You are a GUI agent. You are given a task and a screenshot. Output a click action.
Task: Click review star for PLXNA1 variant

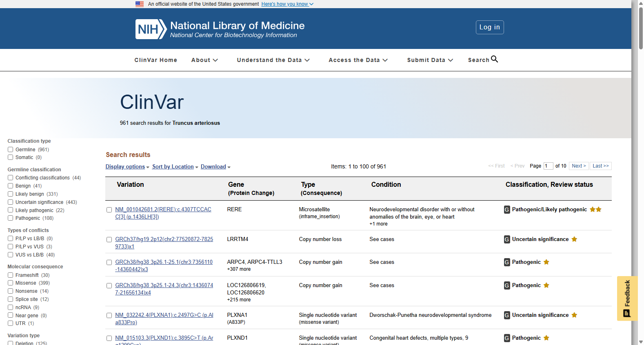(x=574, y=315)
